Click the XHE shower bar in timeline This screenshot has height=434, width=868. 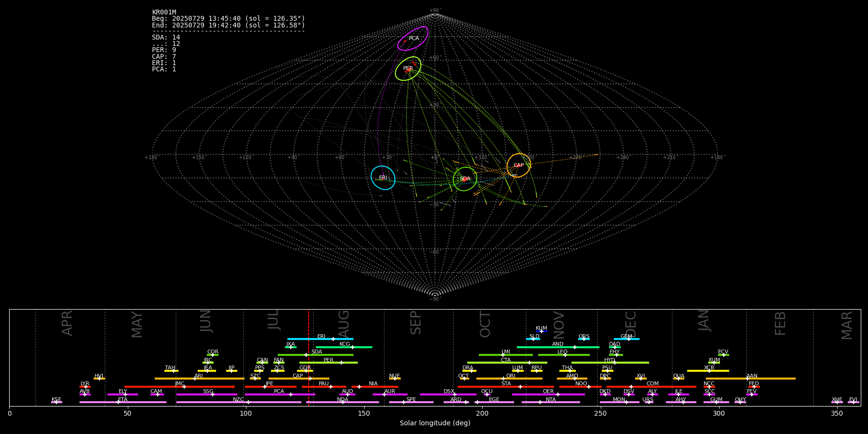tap(837, 402)
